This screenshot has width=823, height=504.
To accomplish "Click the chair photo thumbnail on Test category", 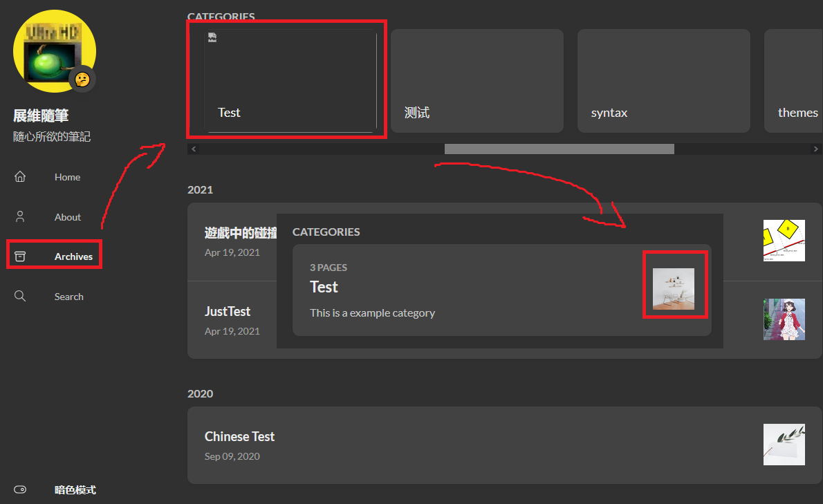I will click(675, 284).
